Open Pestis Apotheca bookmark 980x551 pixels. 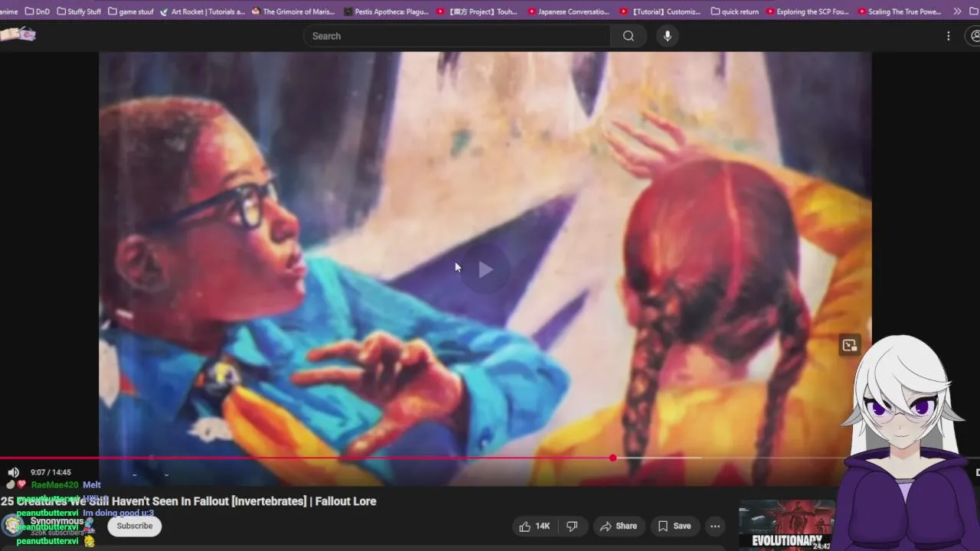pyautogui.click(x=386, y=11)
